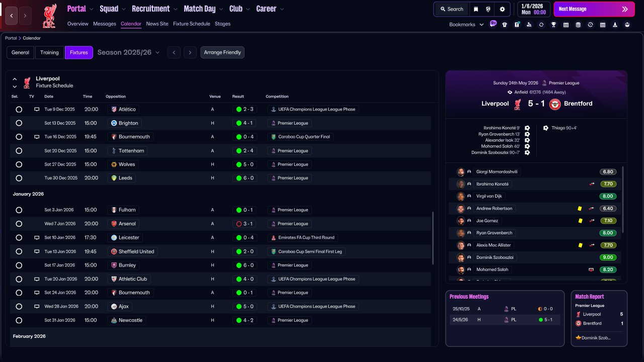The width and height of the screenshot is (644, 362).
Task: Click the substitution arrow icon for Ibrahima Konaté
Action: click(592, 184)
